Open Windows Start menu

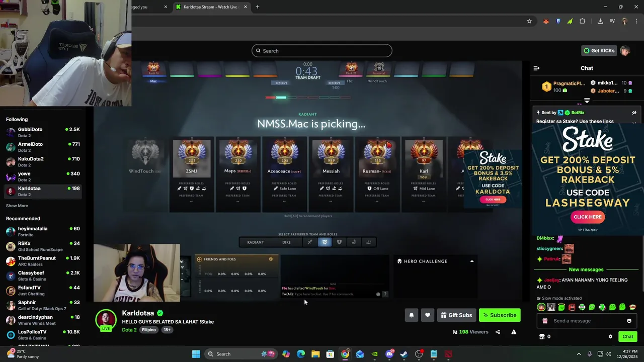click(196, 354)
